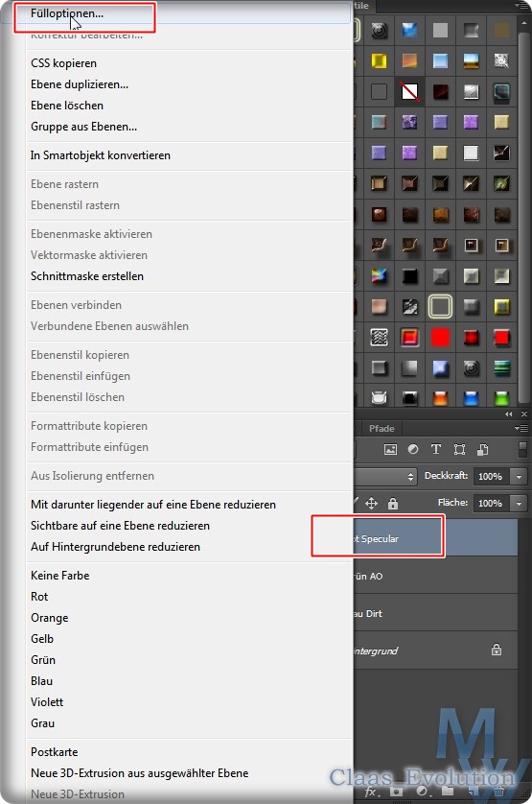The height and width of the screenshot is (804, 532).
Task: Select the cream double-ring outline style
Action: pos(440,307)
